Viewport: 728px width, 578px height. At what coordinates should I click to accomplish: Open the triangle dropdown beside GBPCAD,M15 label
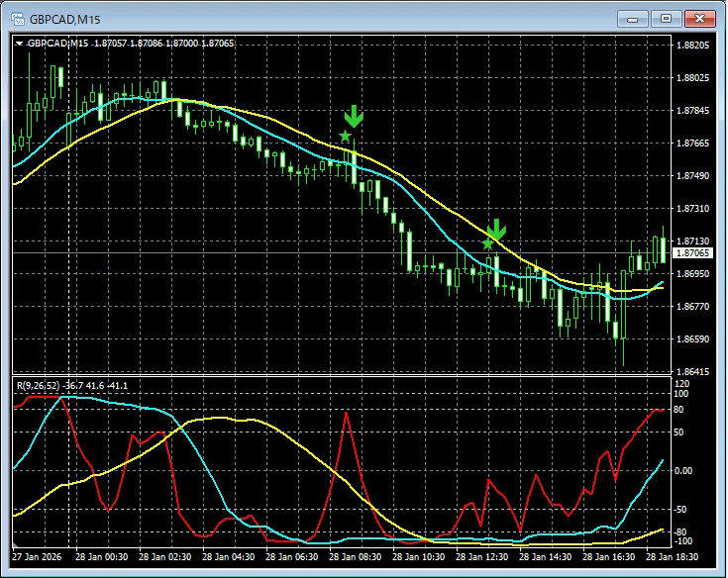[x=19, y=44]
